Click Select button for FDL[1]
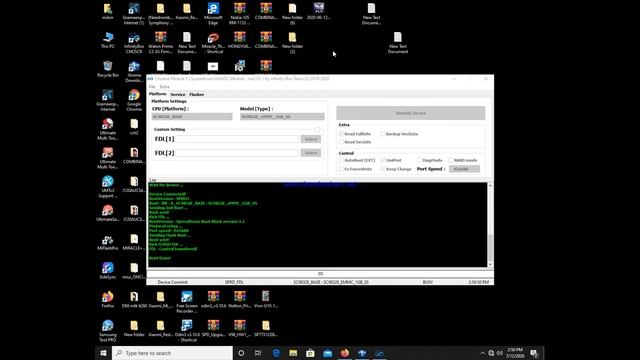640x360 pixels. 311,139
